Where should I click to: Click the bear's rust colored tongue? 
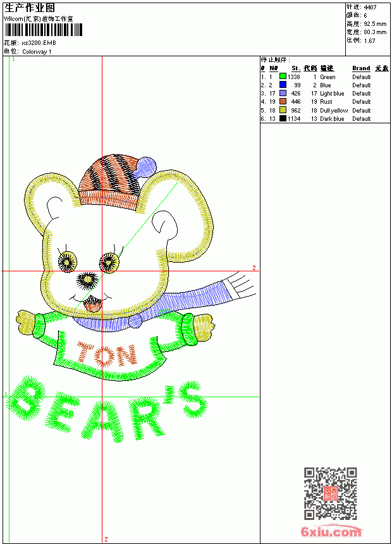tap(93, 304)
